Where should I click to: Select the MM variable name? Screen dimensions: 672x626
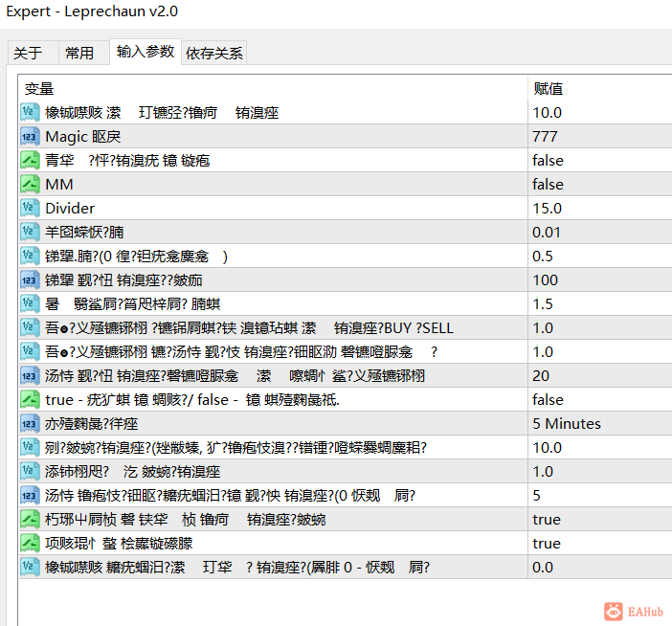(x=59, y=185)
